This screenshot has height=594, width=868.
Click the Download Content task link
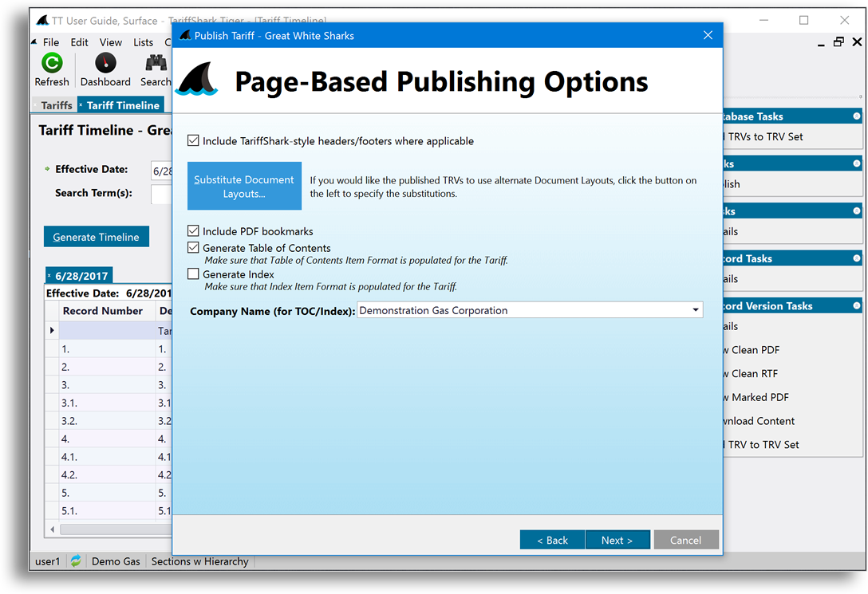click(x=759, y=421)
